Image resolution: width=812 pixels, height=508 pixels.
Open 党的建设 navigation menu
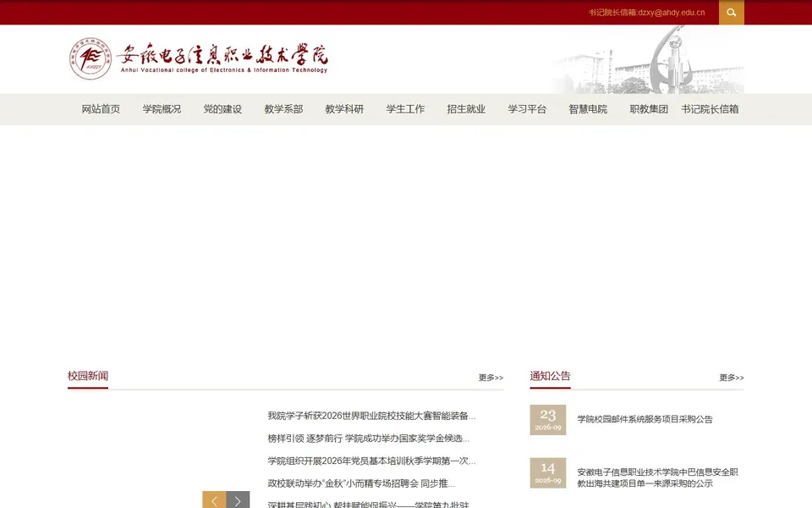pyautogui.click(x=222, y=109)
